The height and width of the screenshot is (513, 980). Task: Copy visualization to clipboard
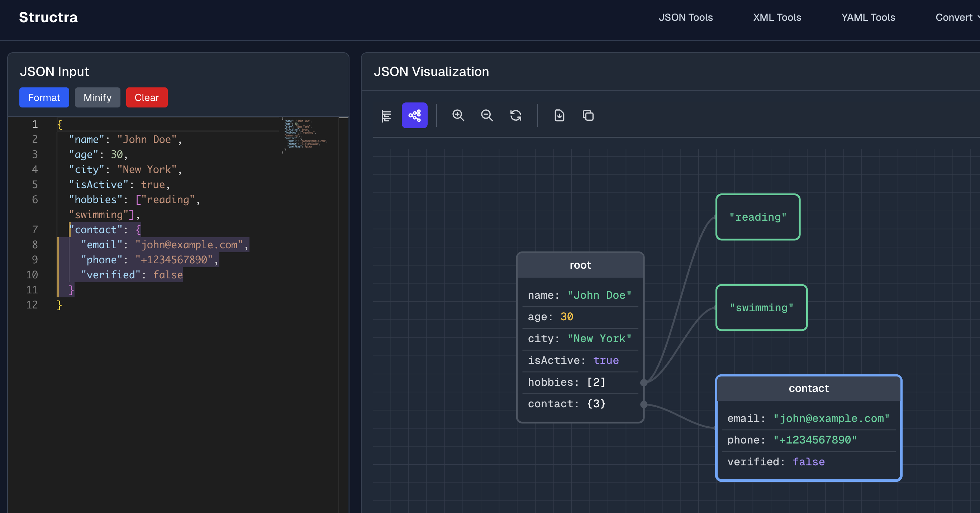coord(588,116)
